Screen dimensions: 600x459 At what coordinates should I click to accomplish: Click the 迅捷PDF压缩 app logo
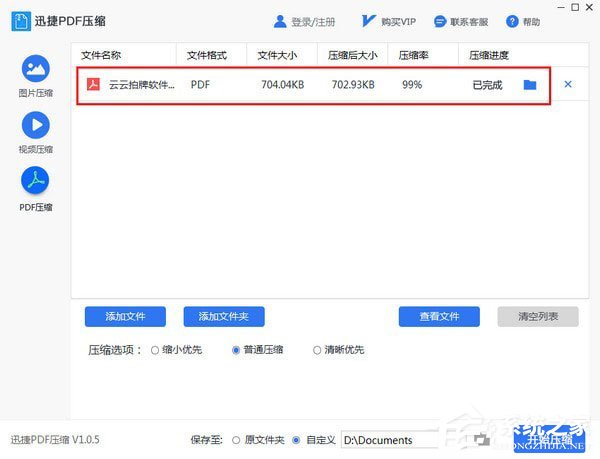[21, 21]
